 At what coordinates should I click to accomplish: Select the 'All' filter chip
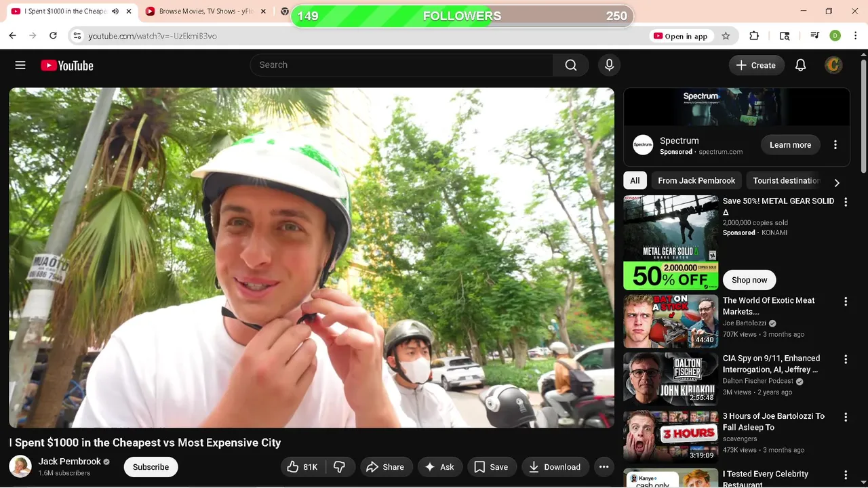click(x=635, y=181)
